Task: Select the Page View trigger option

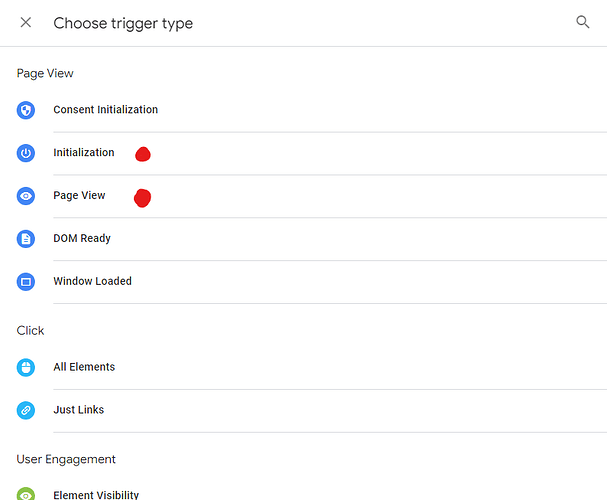Action: (x=79, y=196)
